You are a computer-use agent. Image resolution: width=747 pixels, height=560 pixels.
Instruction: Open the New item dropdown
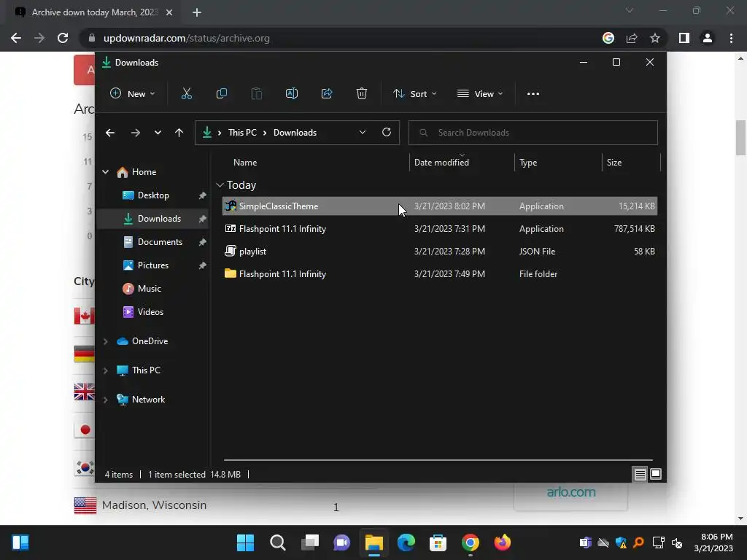pos(133,94)
